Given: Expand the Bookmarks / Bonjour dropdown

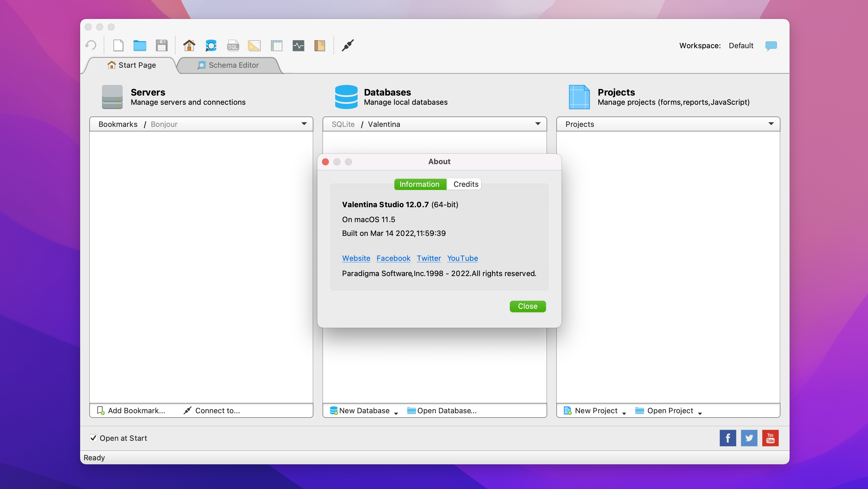Looking at the screenshot, I should tap(304, 124).
